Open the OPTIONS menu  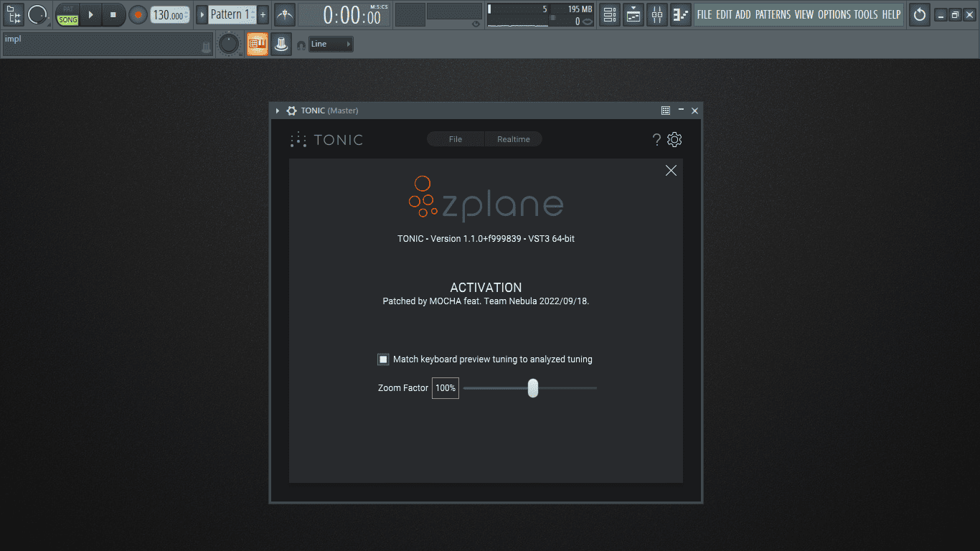point(834,14)
